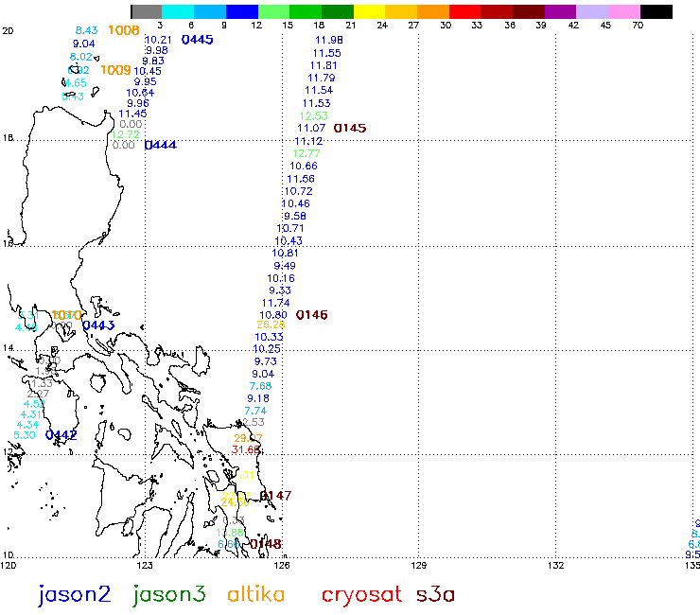The height and width of the screenshot is (615, 700).
Task: Click the maroon track label 0148
Action: click(x=265, y=544)
